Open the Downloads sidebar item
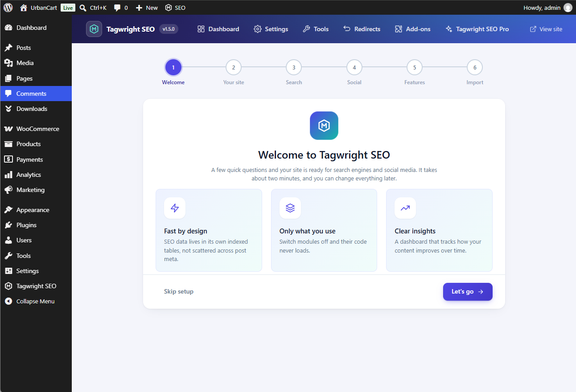 [x=36, y=109]
